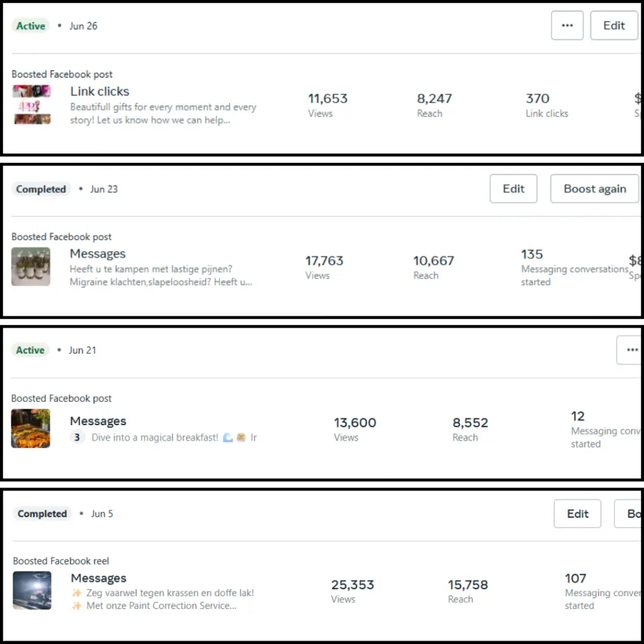Click the number 3 badge on breakfast ad
644x644 pixels.
pyautogui.click(x=77, y=437)
